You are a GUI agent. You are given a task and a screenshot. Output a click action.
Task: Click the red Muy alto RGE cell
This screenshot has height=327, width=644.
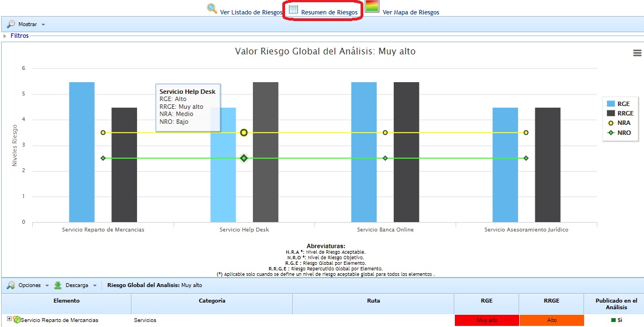click(486, 320)
